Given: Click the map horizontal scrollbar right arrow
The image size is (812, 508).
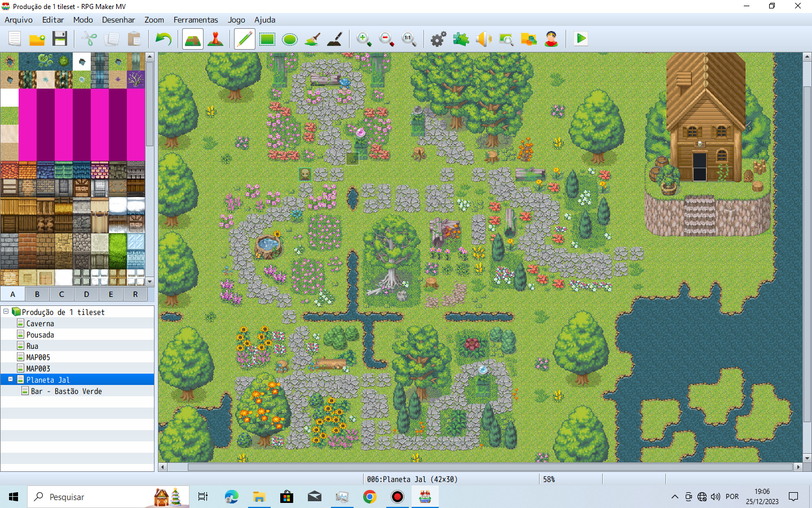Looking at the screenshot, I should pyautogui.click(x=798, y=467).
